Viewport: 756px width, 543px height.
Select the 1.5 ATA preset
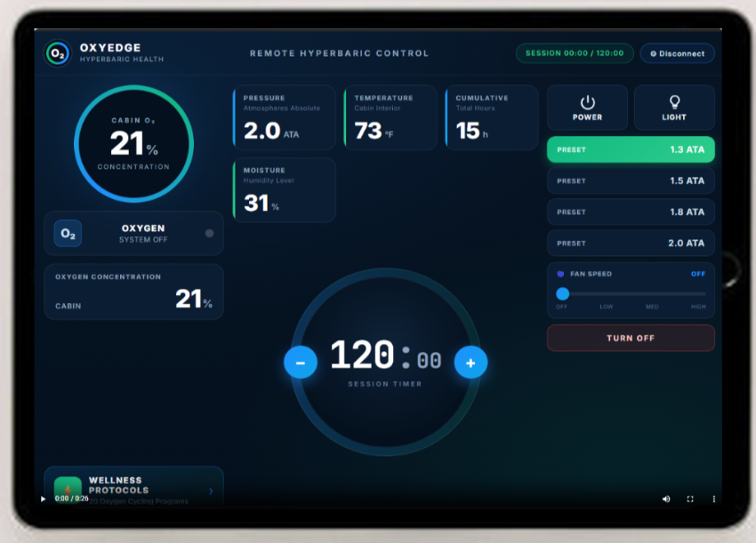[631, 180]
